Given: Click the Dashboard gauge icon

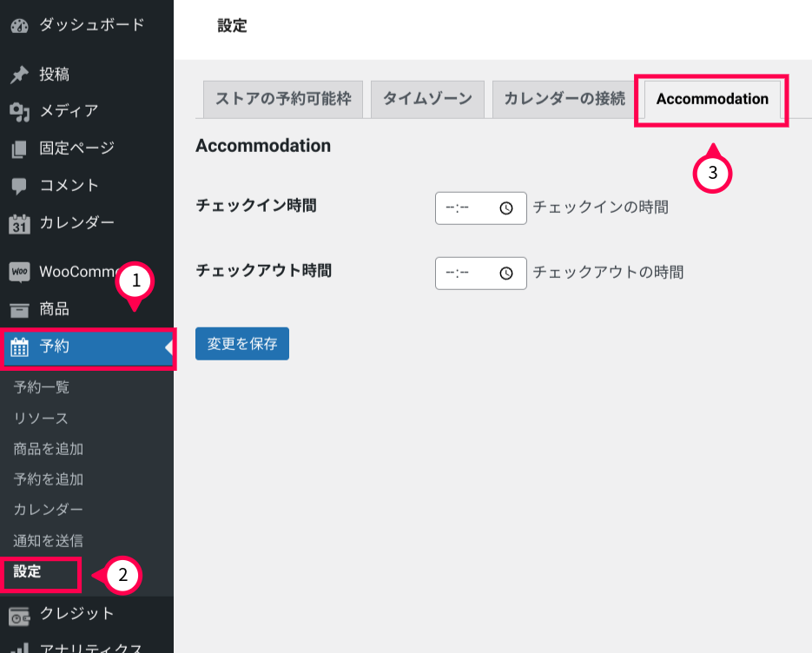Looking at the screenshot, I should pyautogui.click(x=20, y=26).
